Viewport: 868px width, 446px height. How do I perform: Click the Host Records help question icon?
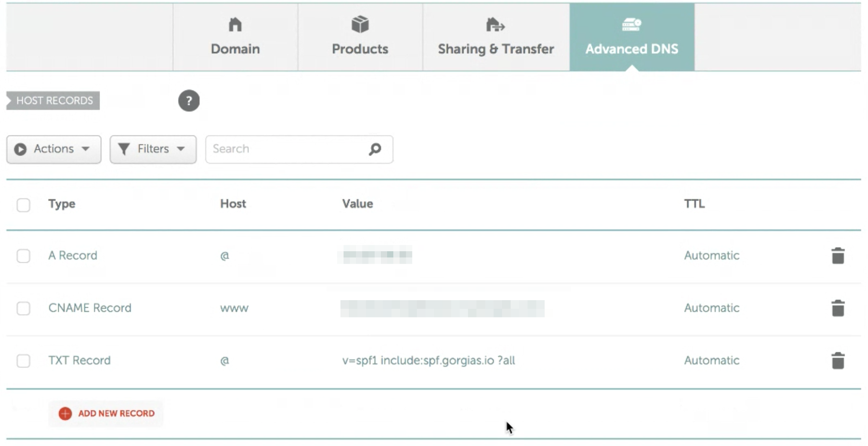(x=189, y=100)
